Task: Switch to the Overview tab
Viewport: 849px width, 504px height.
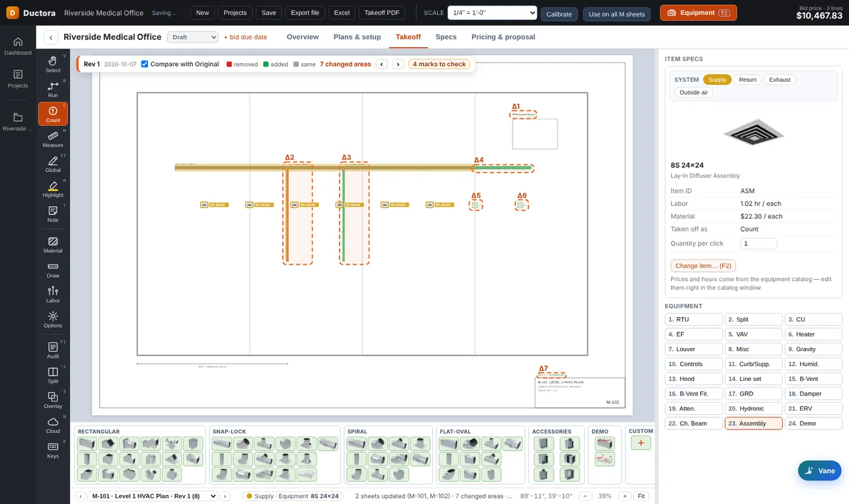Action: [303, 37]
